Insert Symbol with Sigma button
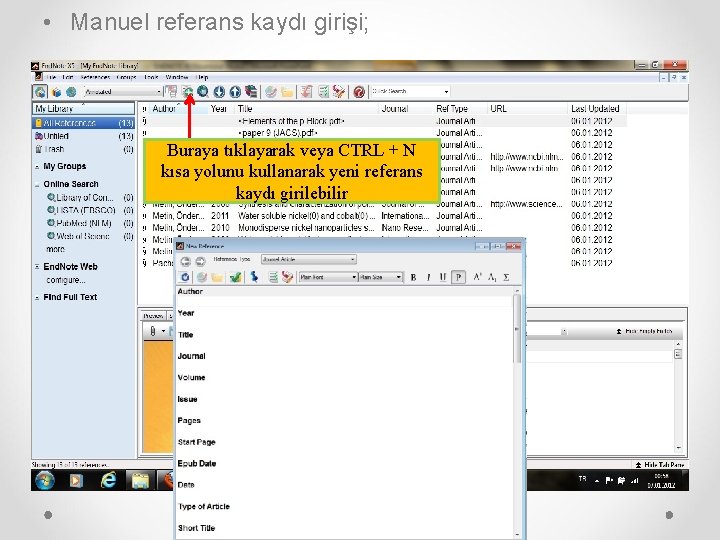This screenshot has height=540, width=720. 506,277
